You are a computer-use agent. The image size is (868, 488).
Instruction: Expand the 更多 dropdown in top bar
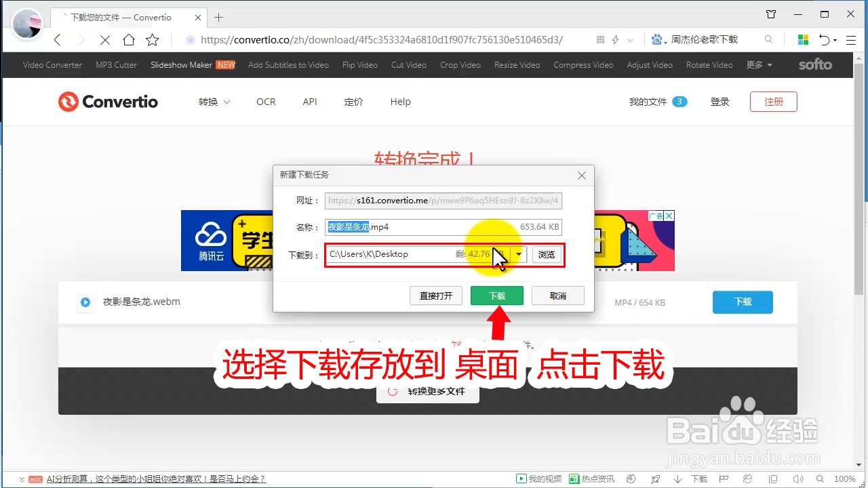tap(759, 65)
